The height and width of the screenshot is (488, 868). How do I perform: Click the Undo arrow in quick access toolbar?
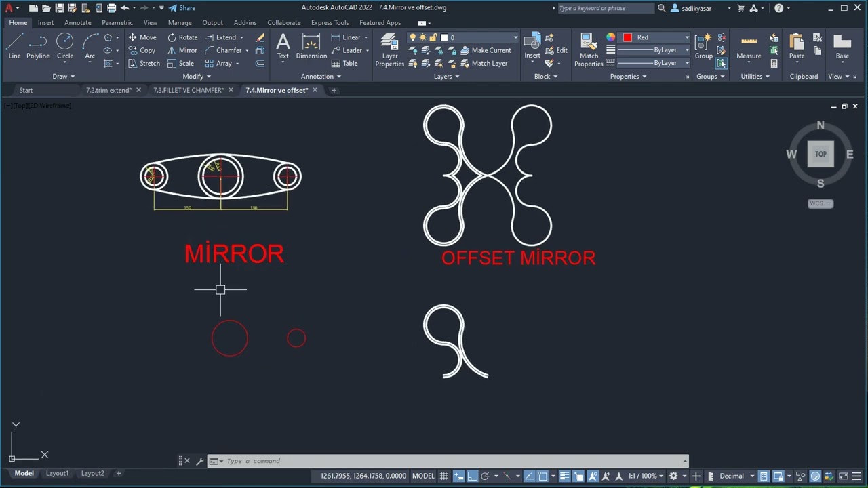[x=125, y=8]
